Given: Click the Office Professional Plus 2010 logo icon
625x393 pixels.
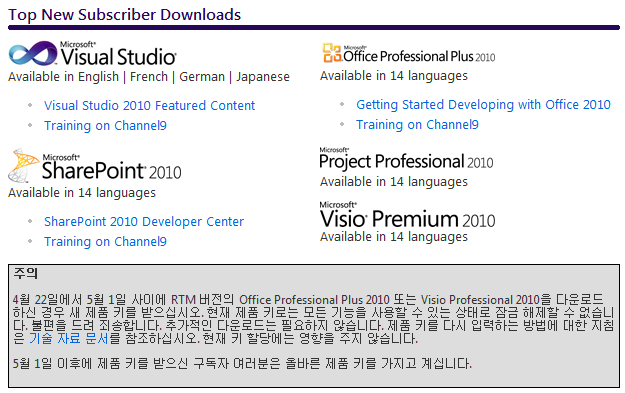Looking at the screenshot, I should (x=332, y=53).
